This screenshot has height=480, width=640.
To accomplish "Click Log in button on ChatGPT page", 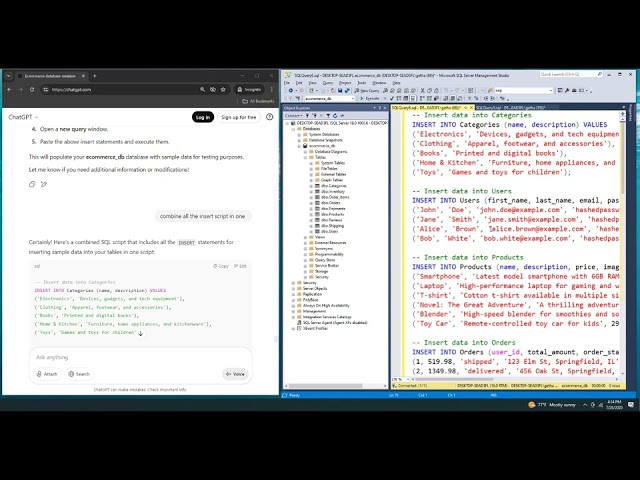I will [x=203, y=117].
